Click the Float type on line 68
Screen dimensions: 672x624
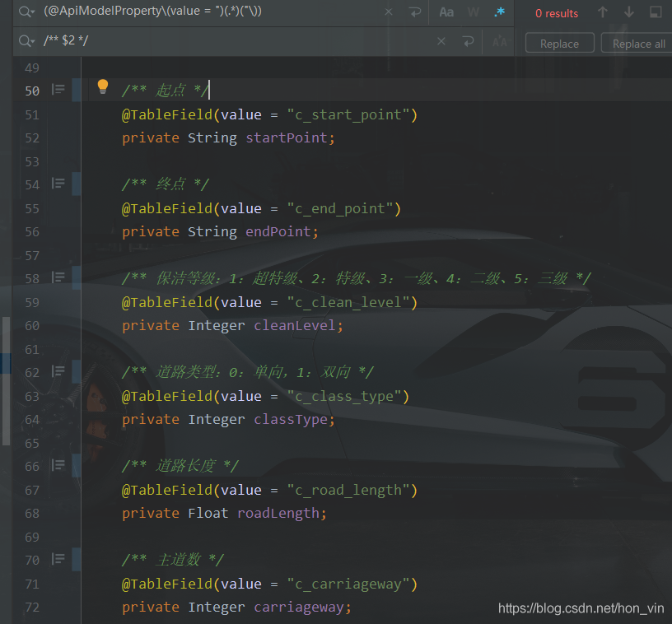[208, 513]
